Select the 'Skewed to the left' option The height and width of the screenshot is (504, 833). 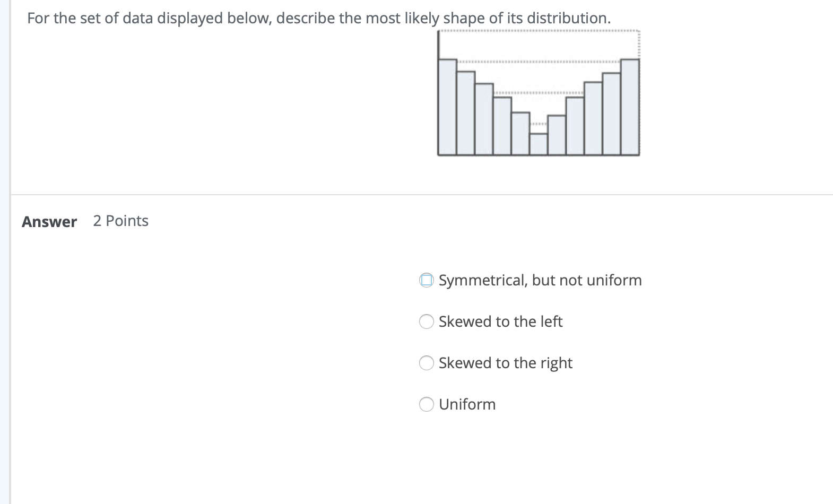tap(426, 321)
